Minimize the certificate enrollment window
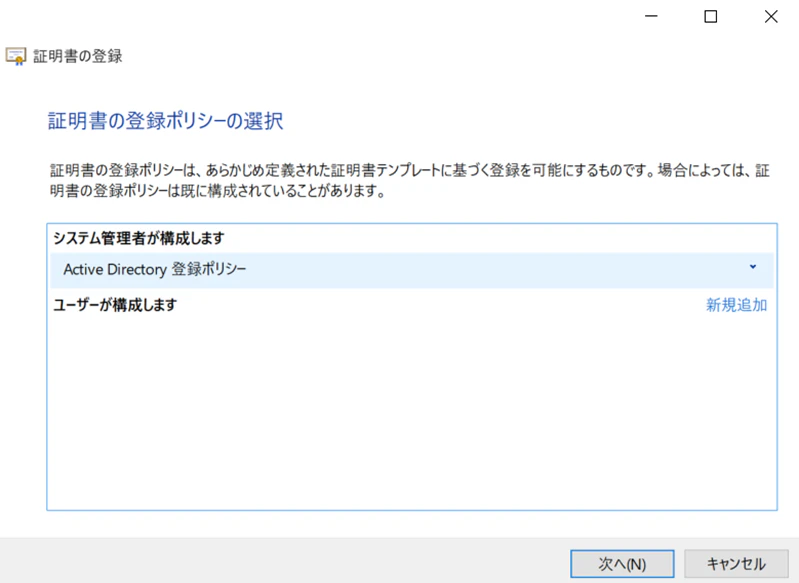This screenshot has width=799, height=583. coord(651,16)
